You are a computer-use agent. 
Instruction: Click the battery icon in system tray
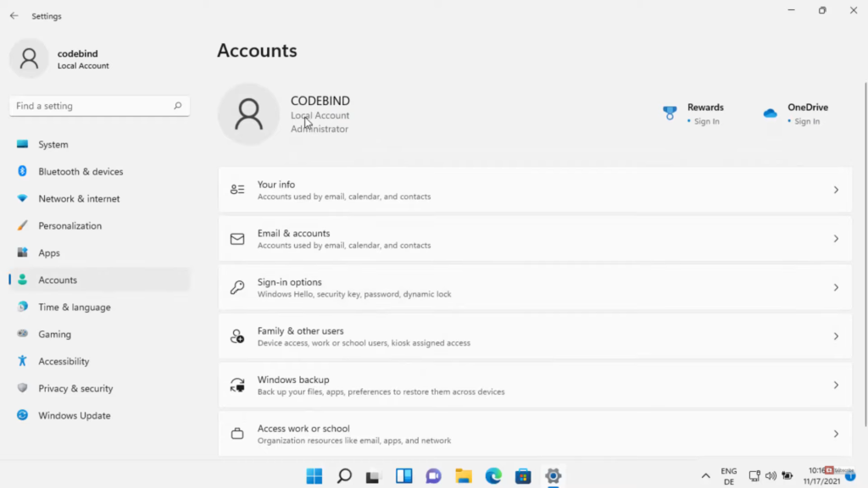(x=787, y=476)
